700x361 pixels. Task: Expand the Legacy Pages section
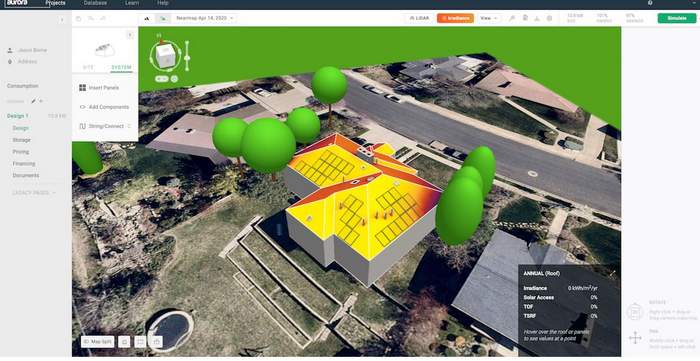(34, 193)
